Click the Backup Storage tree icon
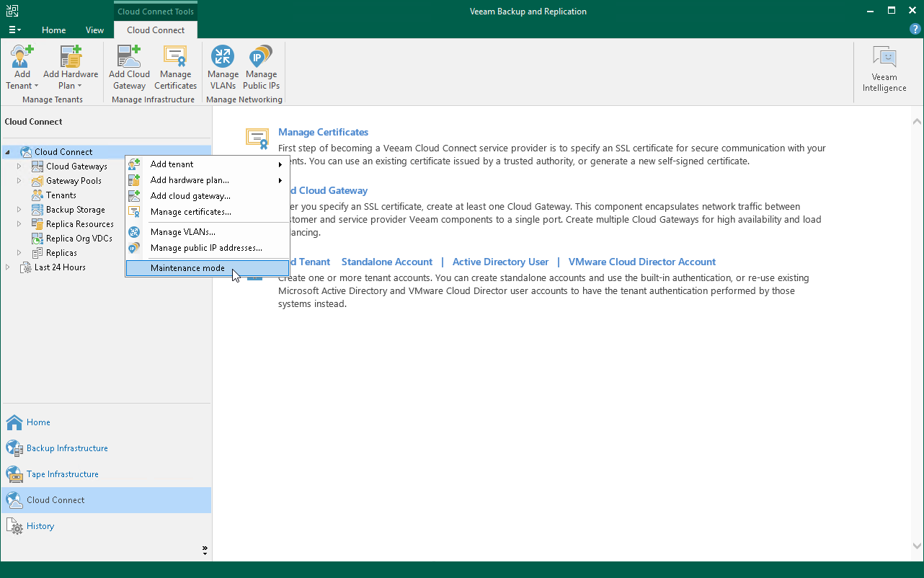 coord(37,210)
